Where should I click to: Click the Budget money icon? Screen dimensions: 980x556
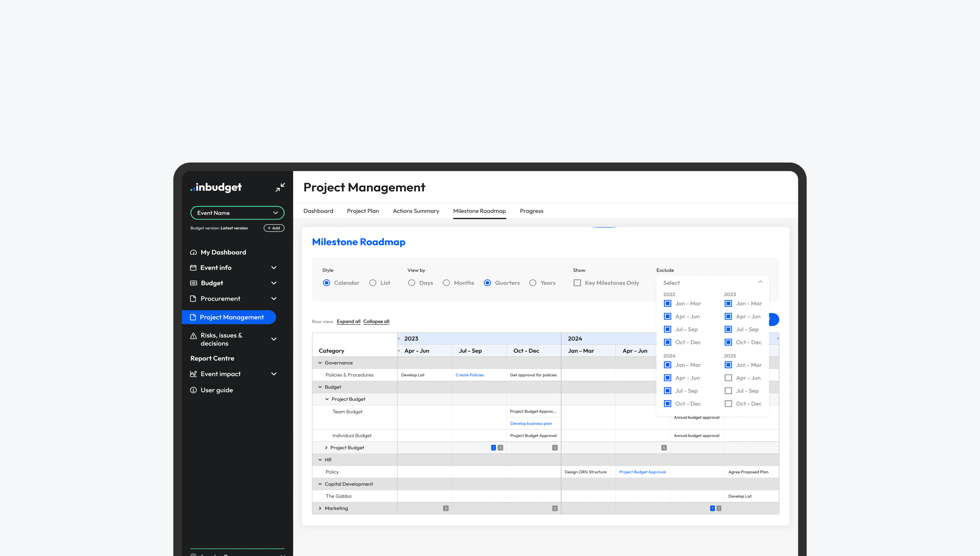(193, 283)
